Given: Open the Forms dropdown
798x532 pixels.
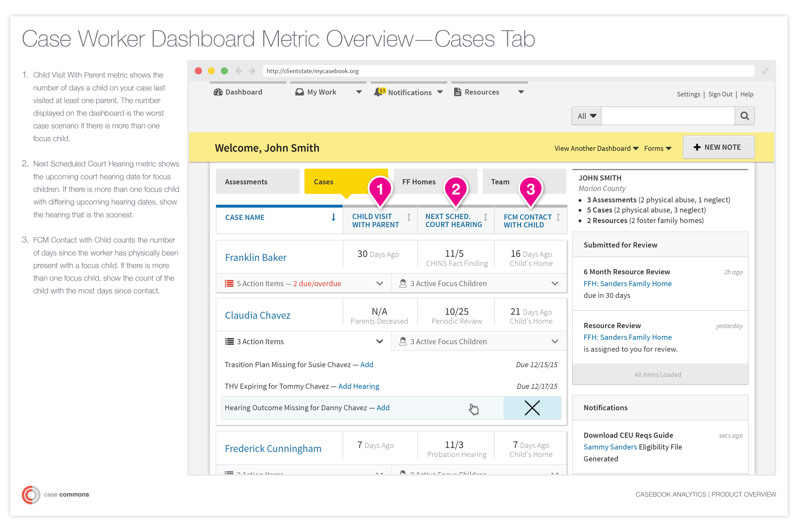Looking at the screenshot, I should click(658, 149).
